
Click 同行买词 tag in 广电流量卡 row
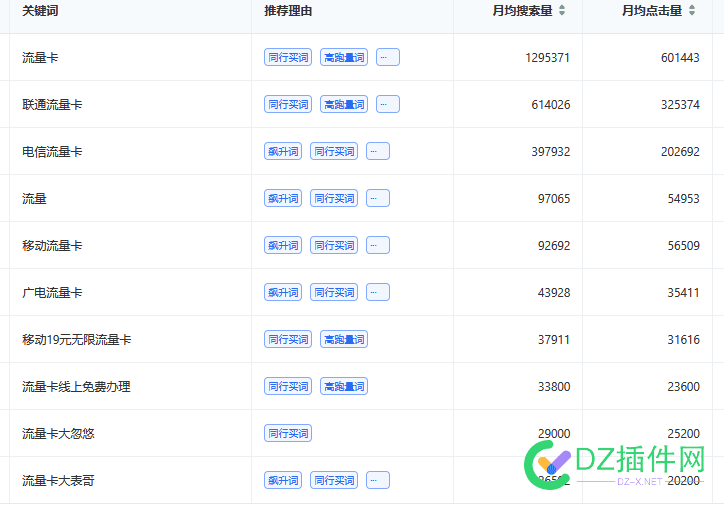pos(334,292)
